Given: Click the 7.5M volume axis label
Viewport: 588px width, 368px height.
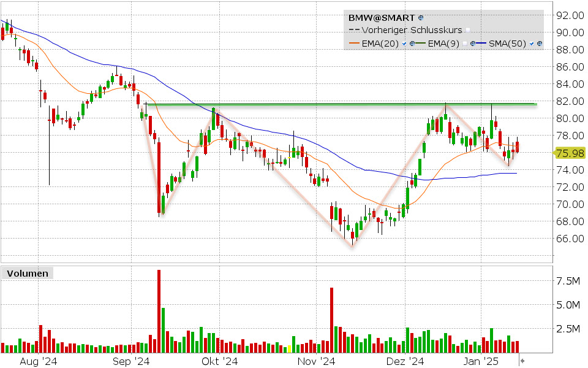Looking at the screenshot, I should point(568,281).
